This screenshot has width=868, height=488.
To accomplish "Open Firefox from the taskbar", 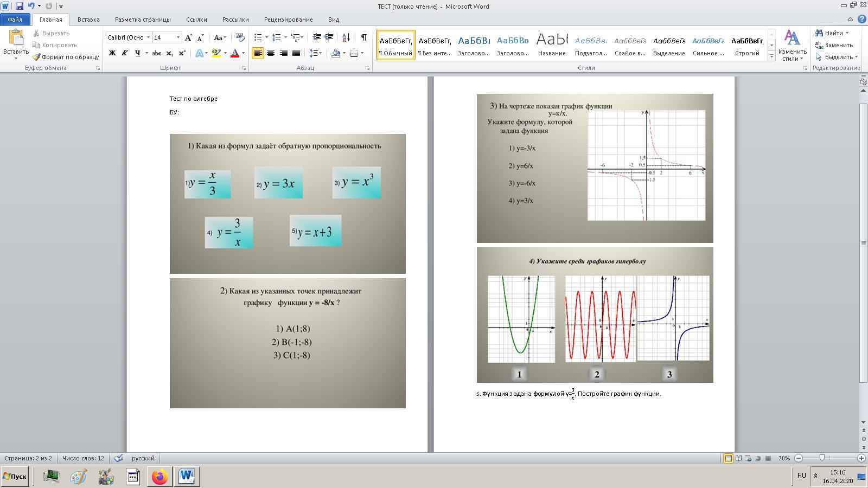I will (x=159, y=477).
